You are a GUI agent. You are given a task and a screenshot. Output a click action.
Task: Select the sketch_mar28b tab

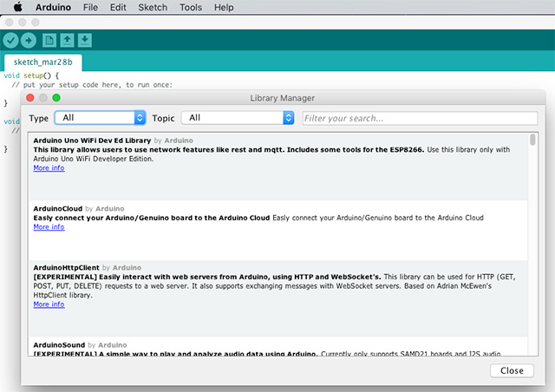42,62
